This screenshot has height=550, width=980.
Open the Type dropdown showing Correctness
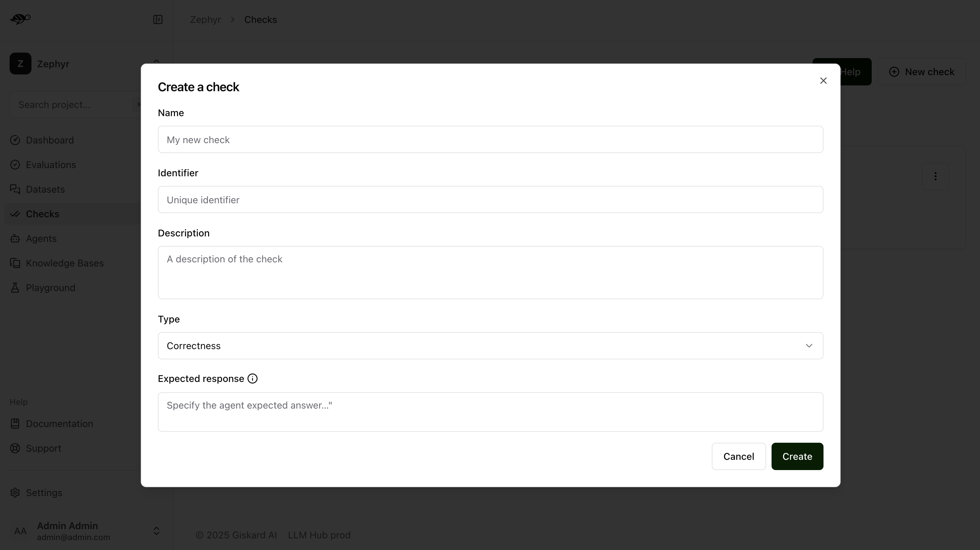490,346
